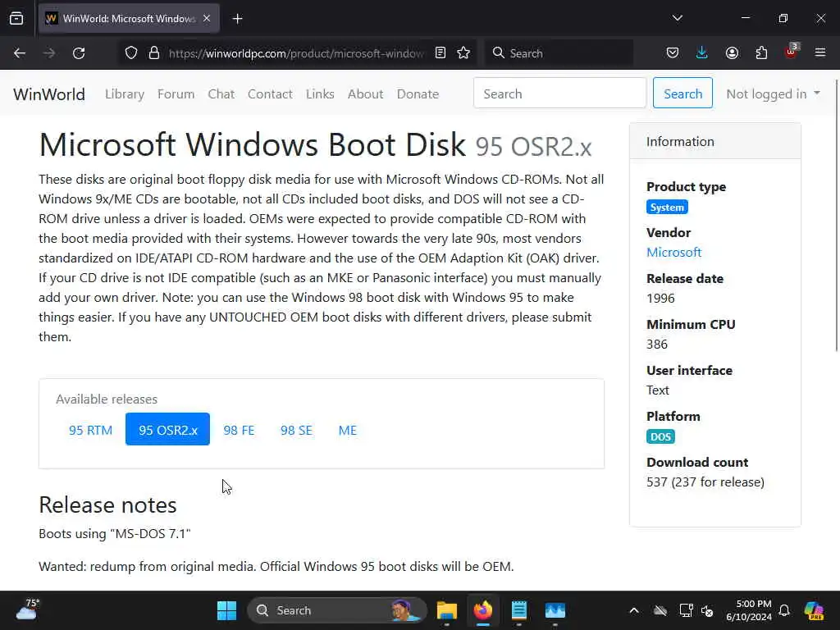
Task: Click the uBlock Origin extension icon
Action: click(x=792, y=52)
